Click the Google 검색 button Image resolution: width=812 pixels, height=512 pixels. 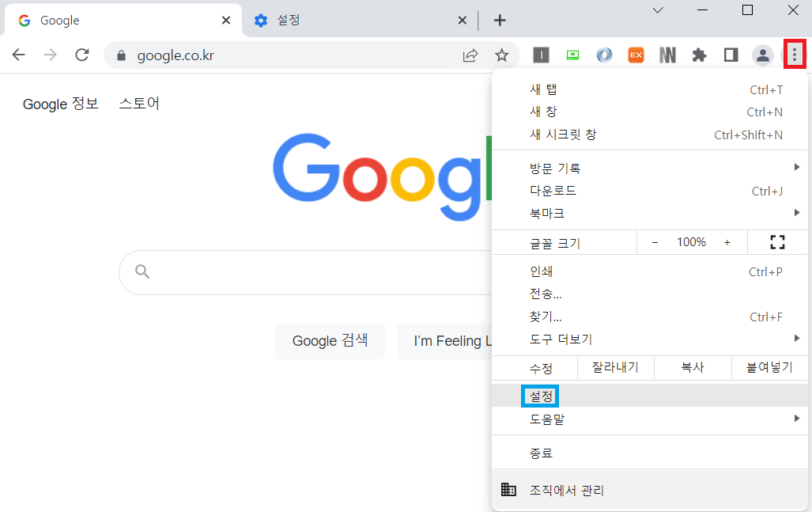330,341
